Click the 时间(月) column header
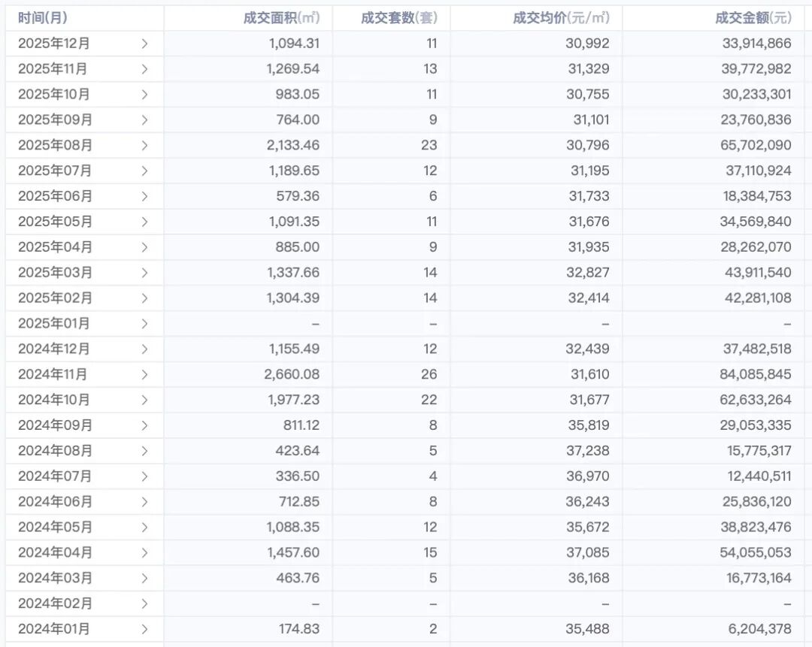 (43, 18)
